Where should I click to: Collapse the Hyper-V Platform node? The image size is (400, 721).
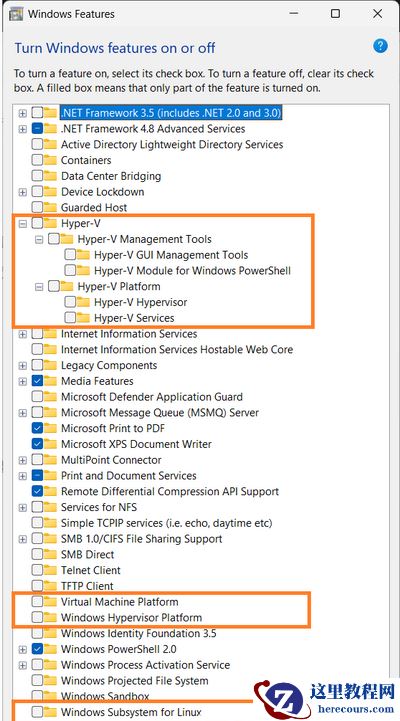tap(39, 286)
